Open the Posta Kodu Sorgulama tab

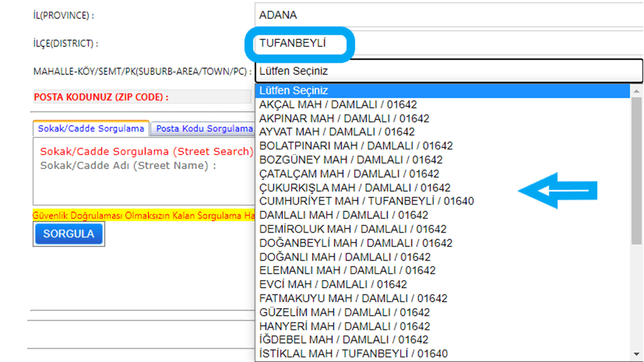click(x=203, y=128)
